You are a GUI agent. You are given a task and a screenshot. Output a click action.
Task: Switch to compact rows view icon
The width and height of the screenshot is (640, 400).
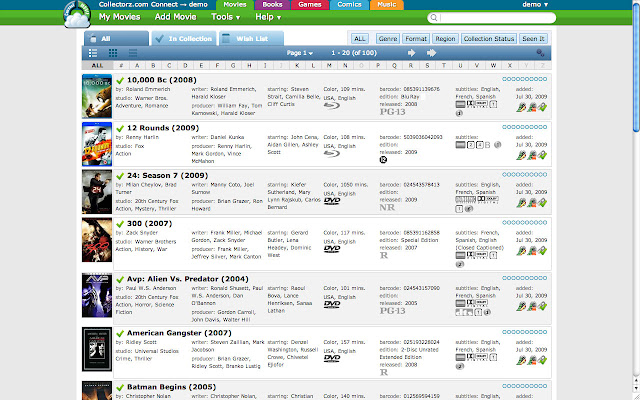[133, 53]
